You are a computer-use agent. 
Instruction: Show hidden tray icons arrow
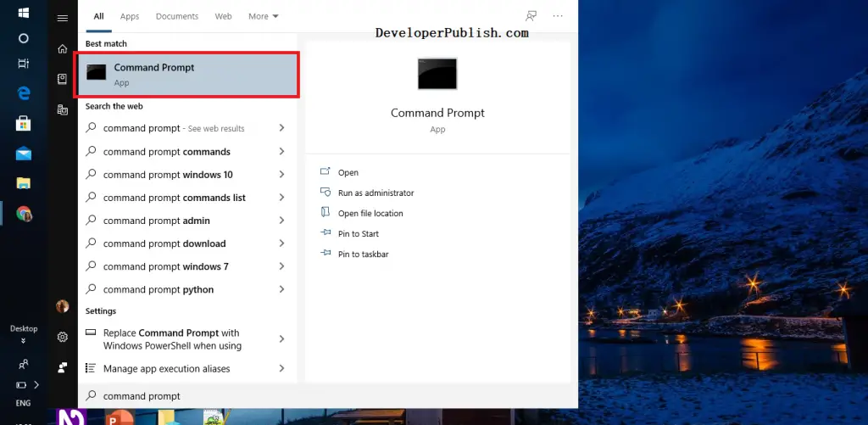coord(36,384)
